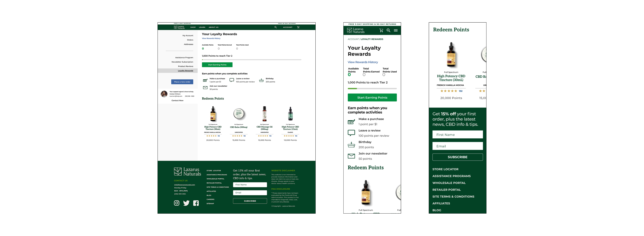
Task: Click ACCOUNT breadcrumb on mobile screen
Action: tap(353, 39)
